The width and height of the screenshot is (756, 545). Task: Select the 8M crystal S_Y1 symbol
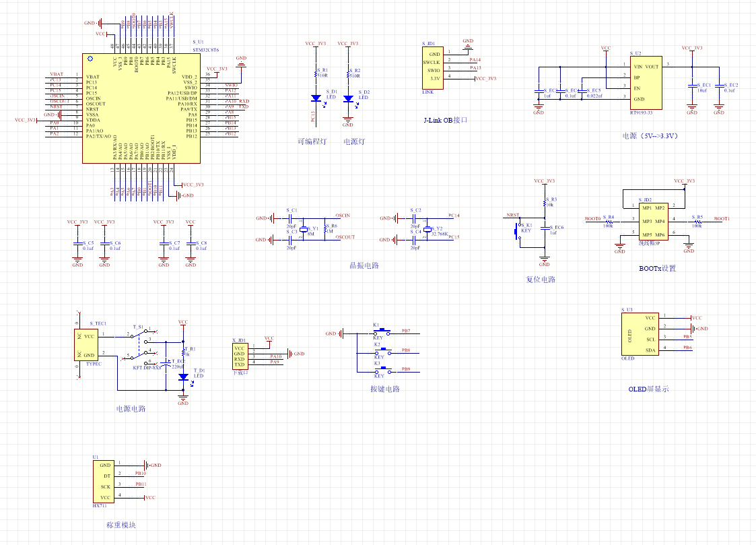[x=303, y=229]
